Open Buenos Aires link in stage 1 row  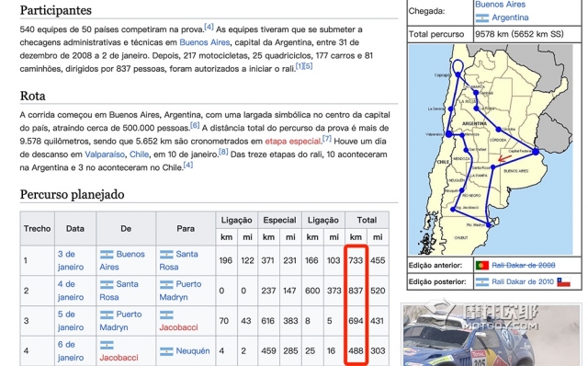coord(122,260)
